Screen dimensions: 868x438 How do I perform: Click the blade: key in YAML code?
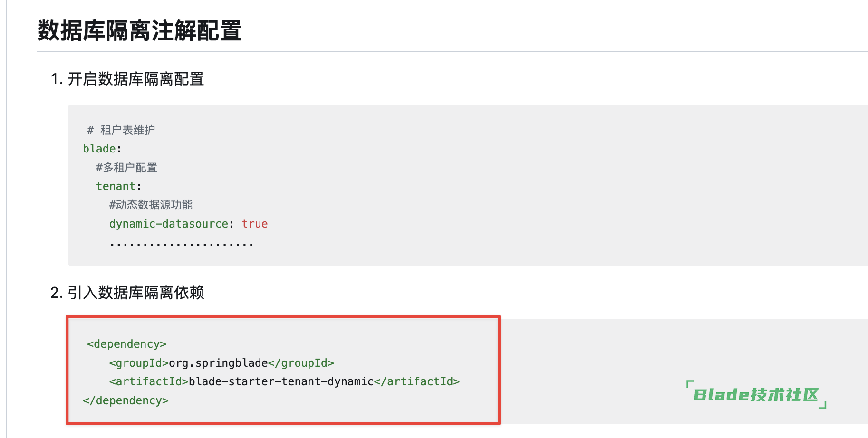(102, 149)
